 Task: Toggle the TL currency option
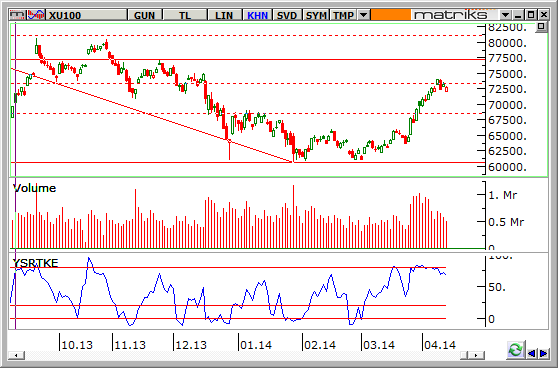(x=185, y=15)
